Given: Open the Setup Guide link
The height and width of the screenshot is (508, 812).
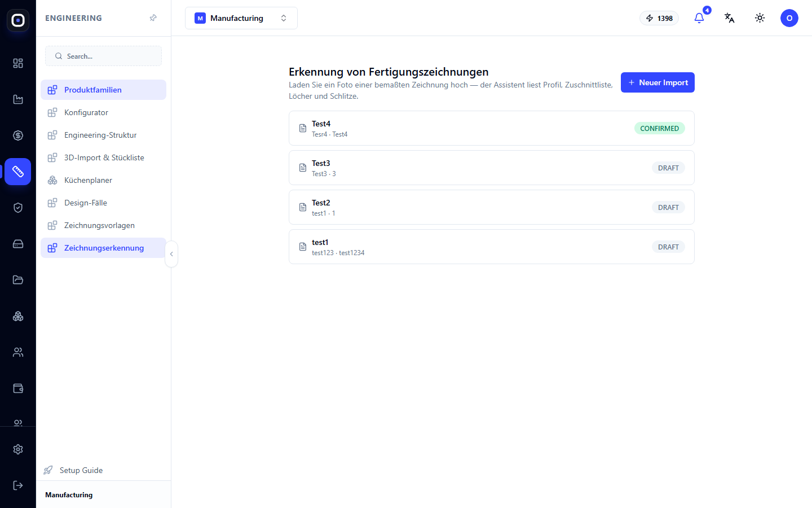Looking at the screenshot, I should tap(74, 470).
